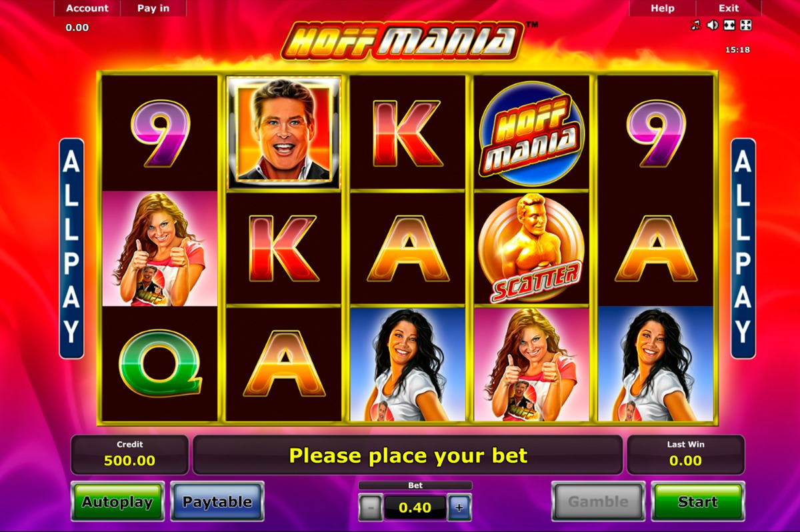
Task: Click the round Hoffmania logo symbol
Action: coord(531,133)
